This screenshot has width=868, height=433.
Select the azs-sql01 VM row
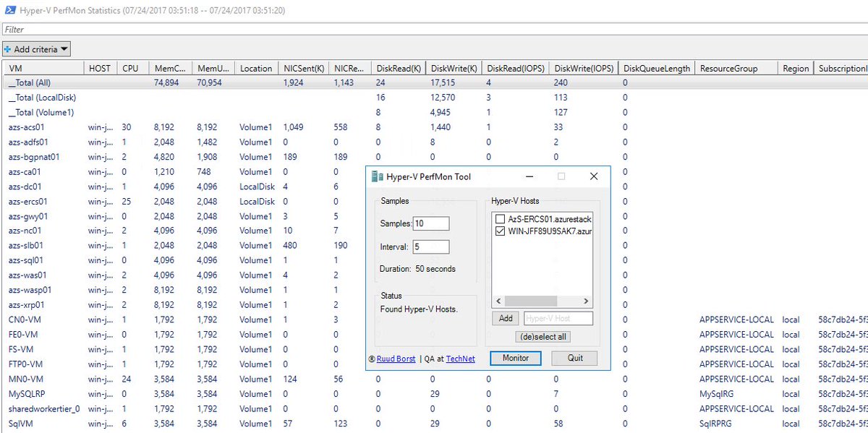tap(434, 260)
